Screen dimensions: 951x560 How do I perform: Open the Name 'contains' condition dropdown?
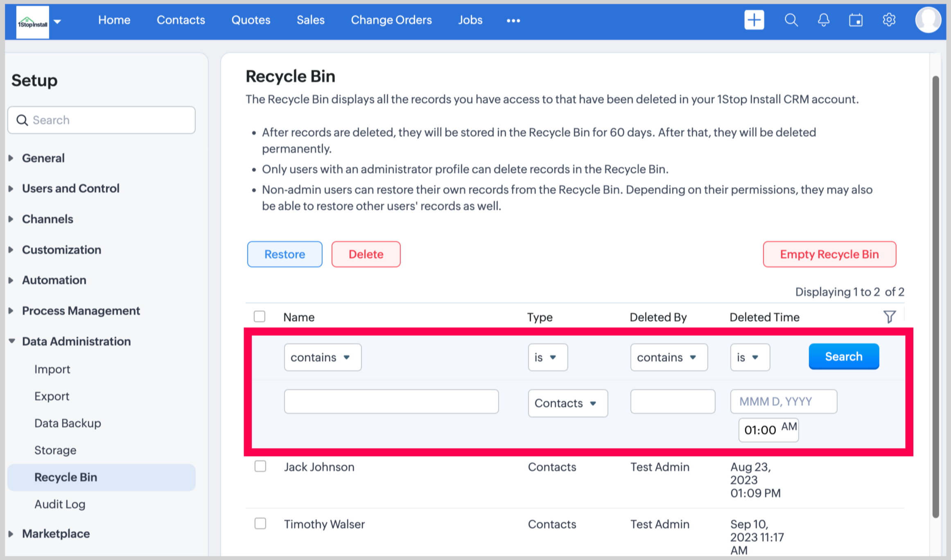pyautogui.click(x=322, y=358)
